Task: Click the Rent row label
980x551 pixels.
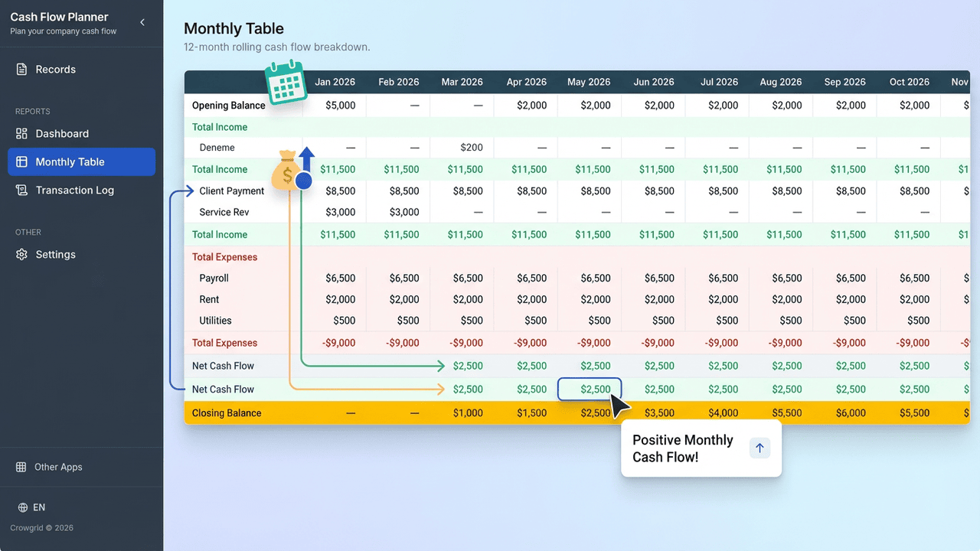Action: click(x=209, y=300)
